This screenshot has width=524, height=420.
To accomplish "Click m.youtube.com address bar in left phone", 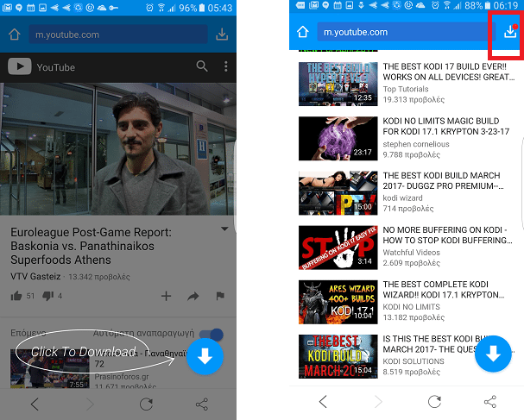I will click(118, 34).
